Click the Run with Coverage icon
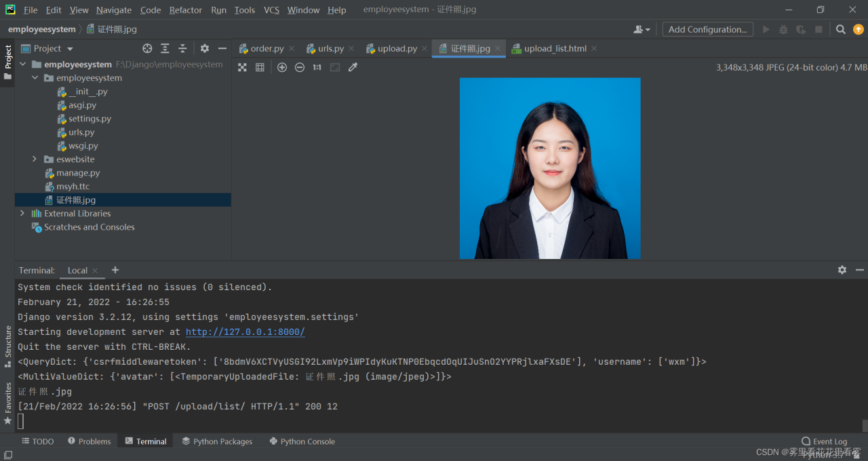 801,29
